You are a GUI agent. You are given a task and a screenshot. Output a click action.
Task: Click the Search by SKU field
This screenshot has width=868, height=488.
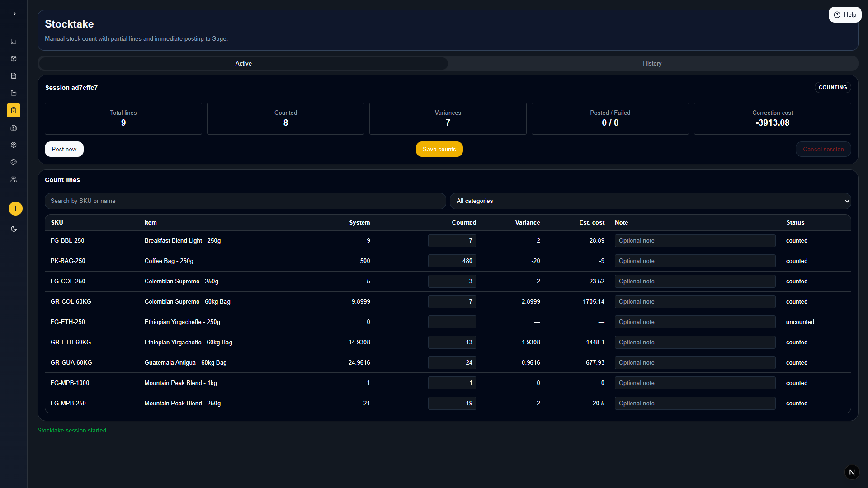click(245, 201)
